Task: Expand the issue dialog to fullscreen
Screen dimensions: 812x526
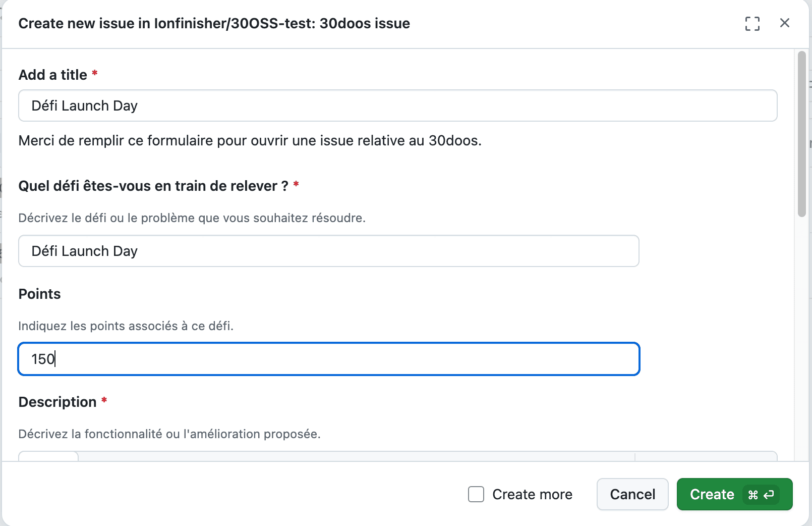Action: 752,23
